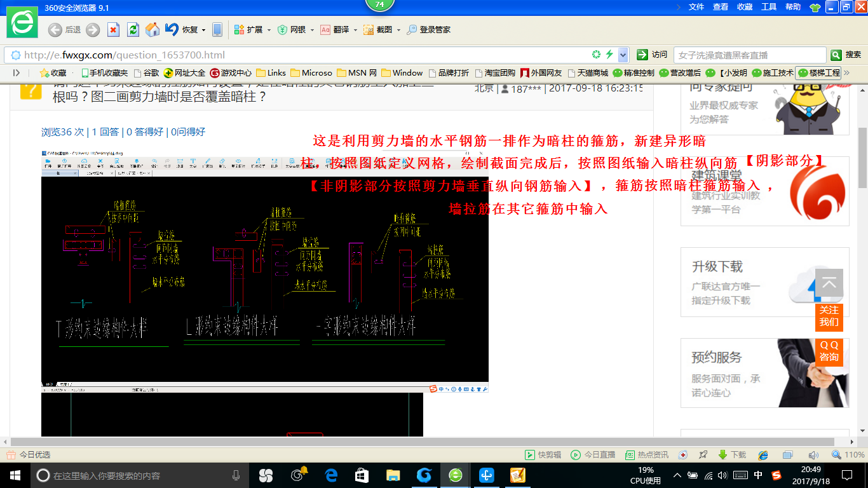This screenshot has height=488, width=868.
Task: Open the 网址大全 bookmark
Action: click(x=185, y=72)
